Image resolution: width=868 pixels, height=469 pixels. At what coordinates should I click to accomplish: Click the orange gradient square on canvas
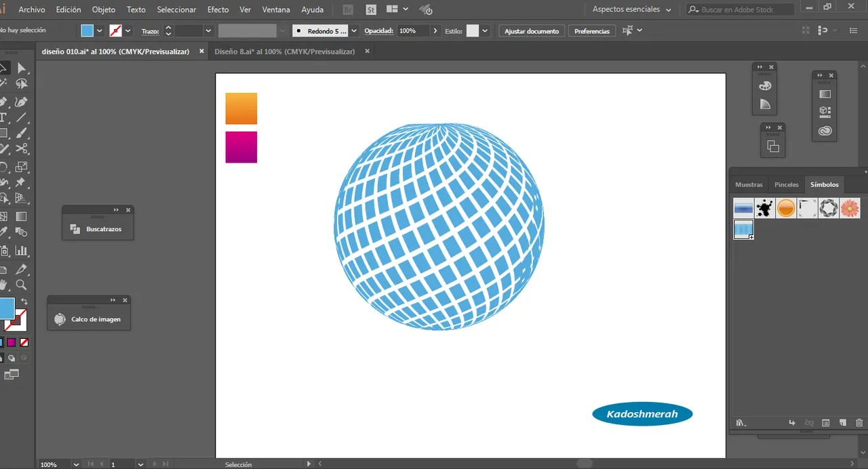point(241,108)
